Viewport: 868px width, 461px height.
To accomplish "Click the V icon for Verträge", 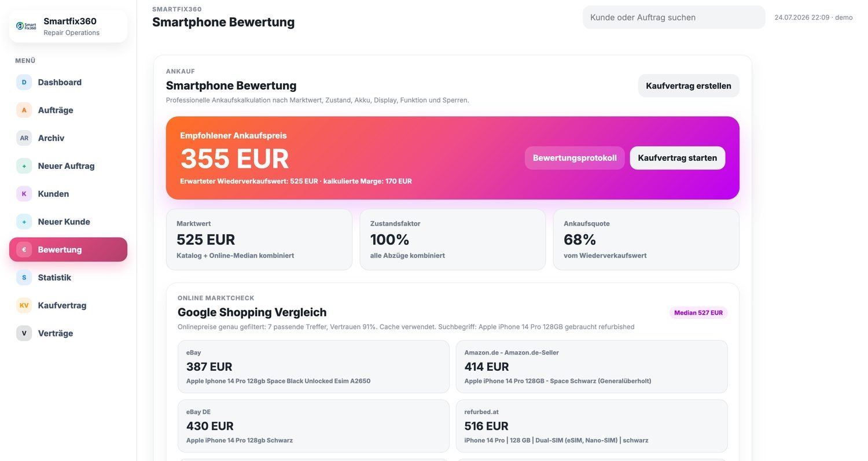I will [24, 333].
